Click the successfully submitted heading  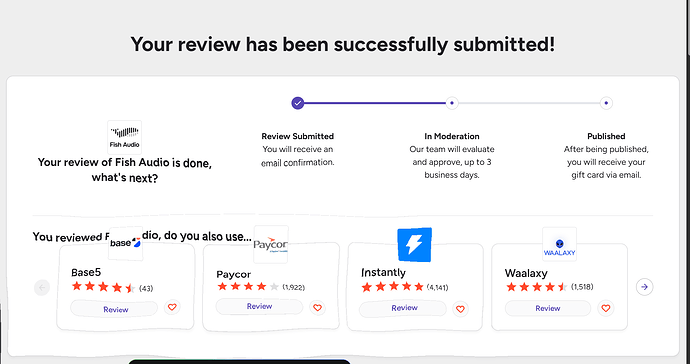point(343,45)
